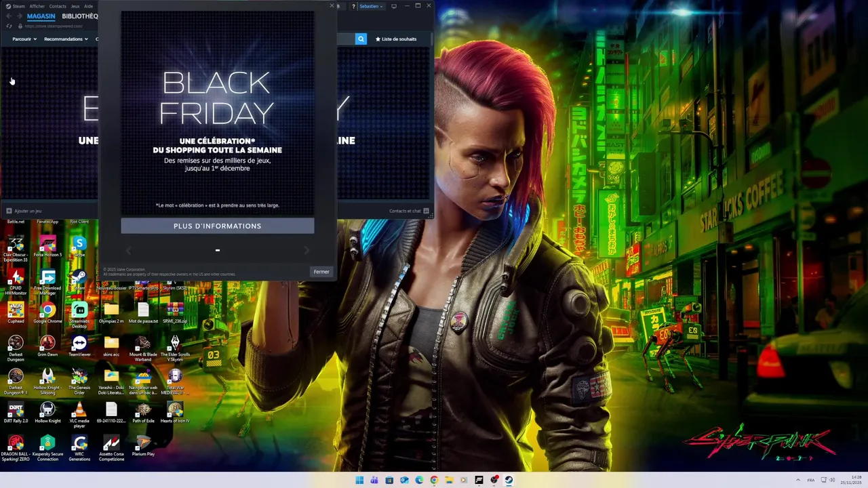Open Aide menu in Steam

88,6
